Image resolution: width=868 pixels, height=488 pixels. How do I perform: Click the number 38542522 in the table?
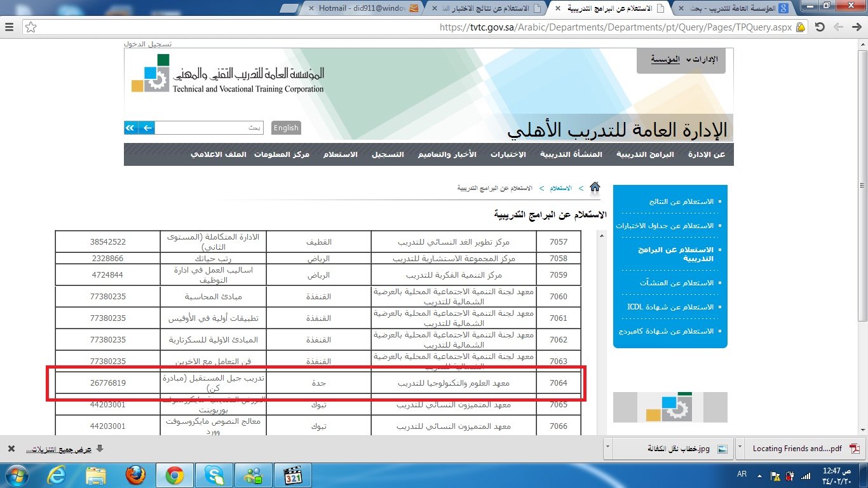click(x=108, y=242)
